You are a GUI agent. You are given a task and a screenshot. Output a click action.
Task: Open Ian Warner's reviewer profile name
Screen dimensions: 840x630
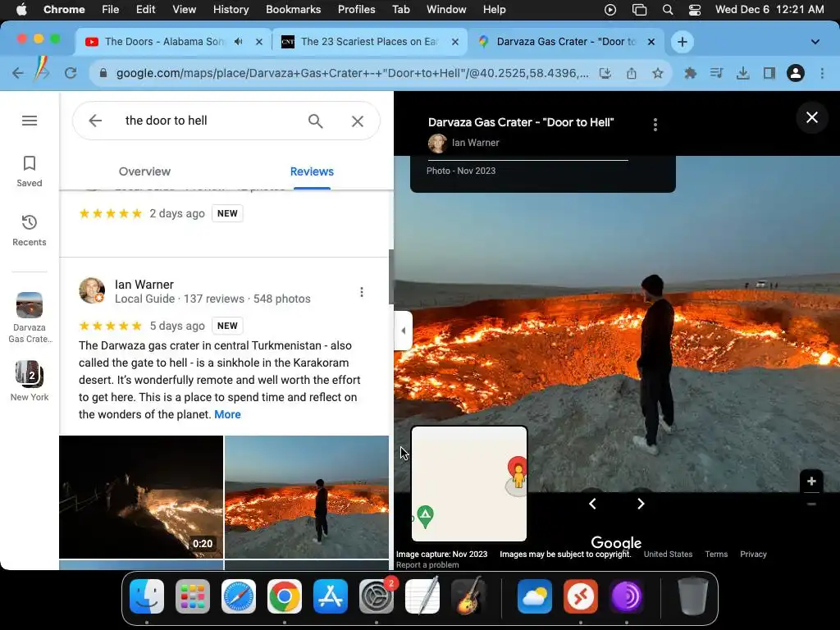144,285
